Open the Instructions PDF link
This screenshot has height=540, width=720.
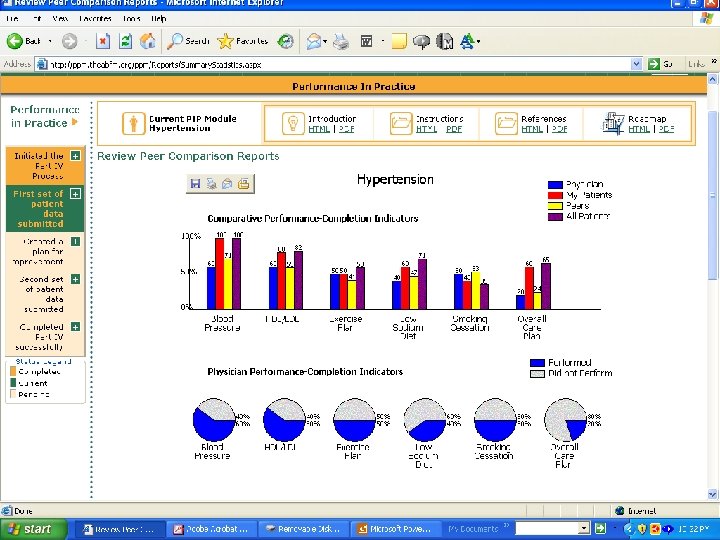[454, 129]
